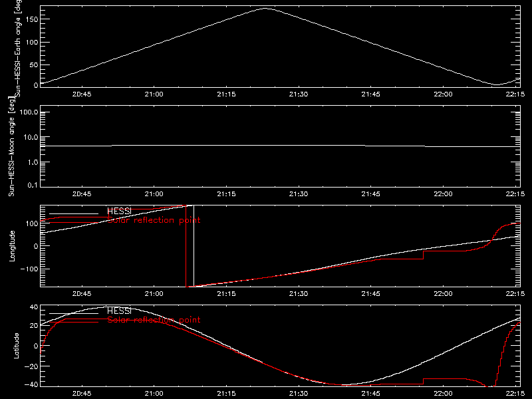
Task: Click the 40 tick on Latitude axis
Action: 34,307
